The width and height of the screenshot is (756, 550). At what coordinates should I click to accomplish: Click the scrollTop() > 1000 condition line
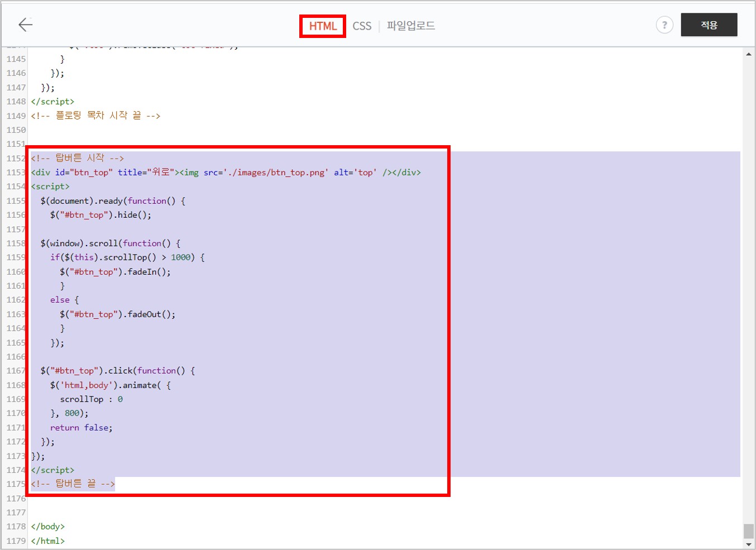127,257
